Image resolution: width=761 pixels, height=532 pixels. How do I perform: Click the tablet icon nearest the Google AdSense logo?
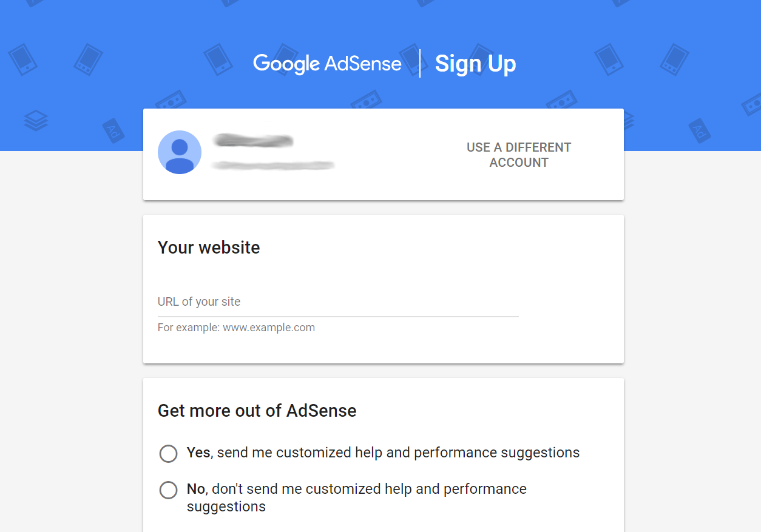click(218, 59)
